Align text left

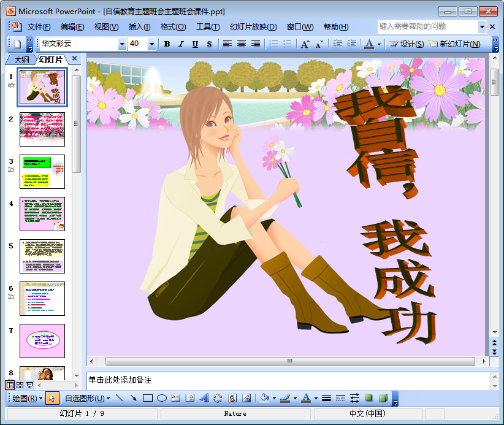point(227,44)
